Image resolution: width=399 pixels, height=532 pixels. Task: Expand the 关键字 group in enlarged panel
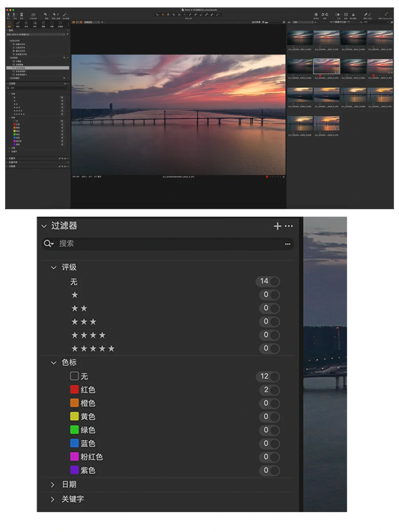tap(52, 499)
